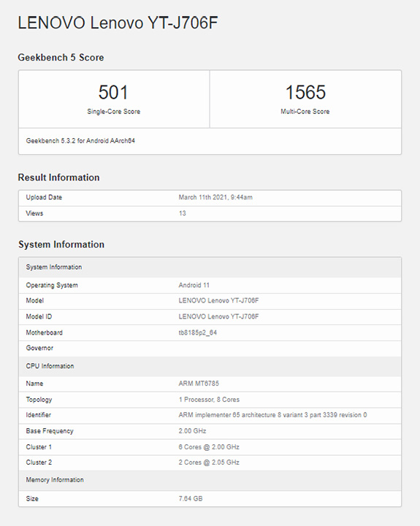Select the motherboard value tb8185p2_64
The width and height of the screenshot is (420, 526).
point(198,333)
